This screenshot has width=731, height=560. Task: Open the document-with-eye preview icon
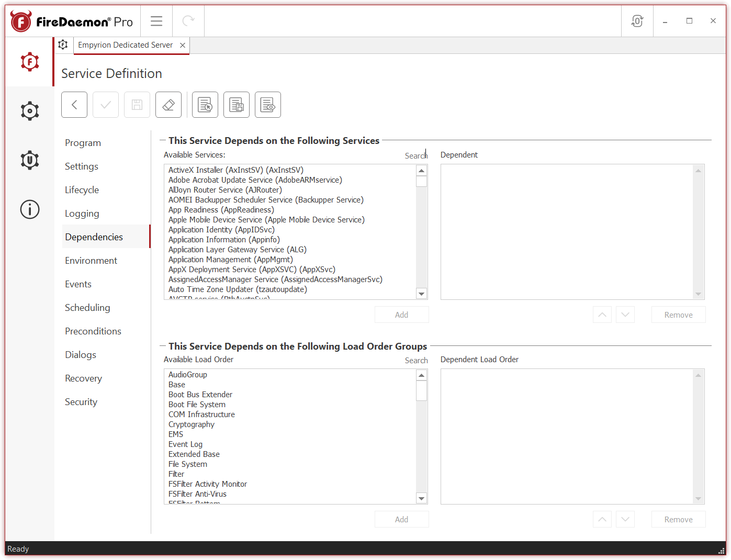click(267, 105)
